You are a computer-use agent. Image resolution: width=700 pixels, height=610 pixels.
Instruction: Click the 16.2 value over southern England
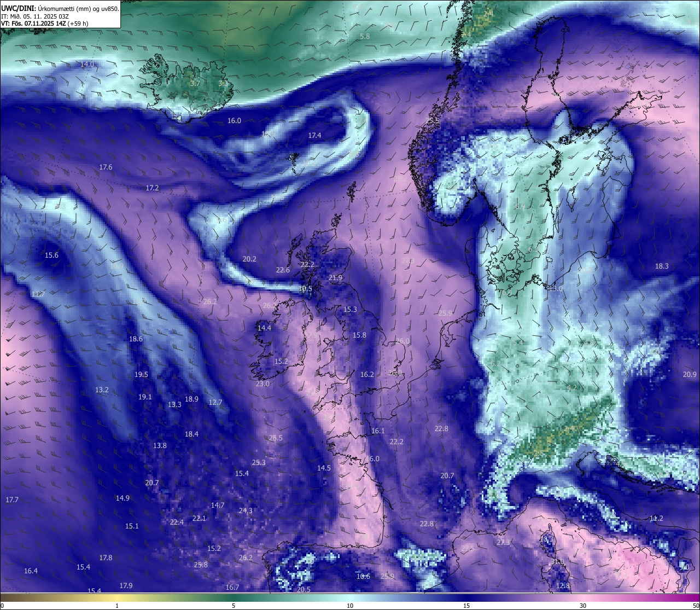pyautogui.click(x=367, y=375)
